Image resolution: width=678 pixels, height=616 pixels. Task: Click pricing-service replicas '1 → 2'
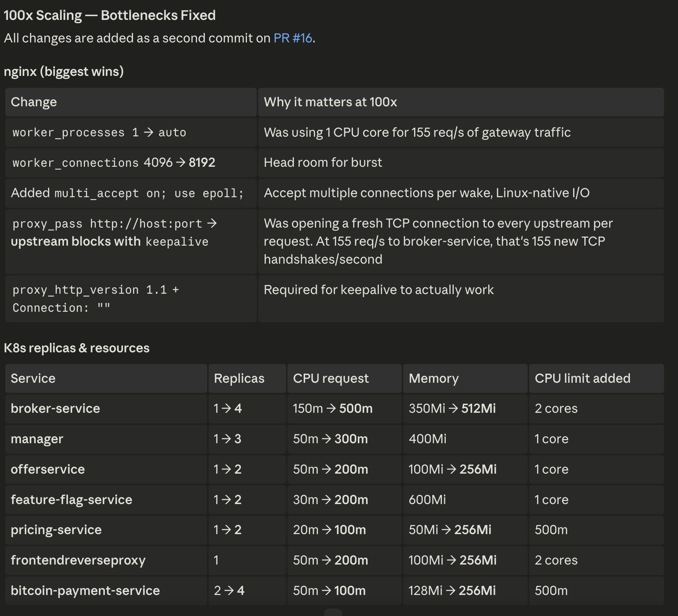pos(247,530)
